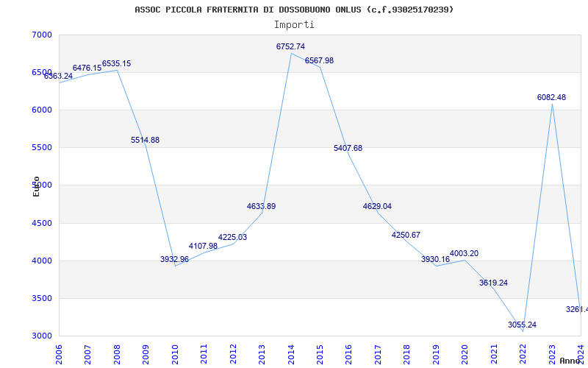Click the 4225.03 data label
588x368 pixels.
pyautogui.click(x=232, y=237)
